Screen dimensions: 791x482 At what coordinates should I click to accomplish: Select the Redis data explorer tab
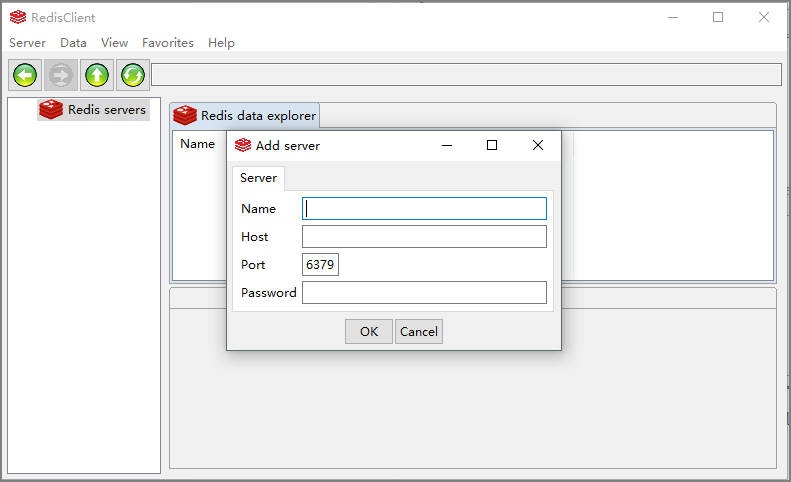click(x=245, y=116)
